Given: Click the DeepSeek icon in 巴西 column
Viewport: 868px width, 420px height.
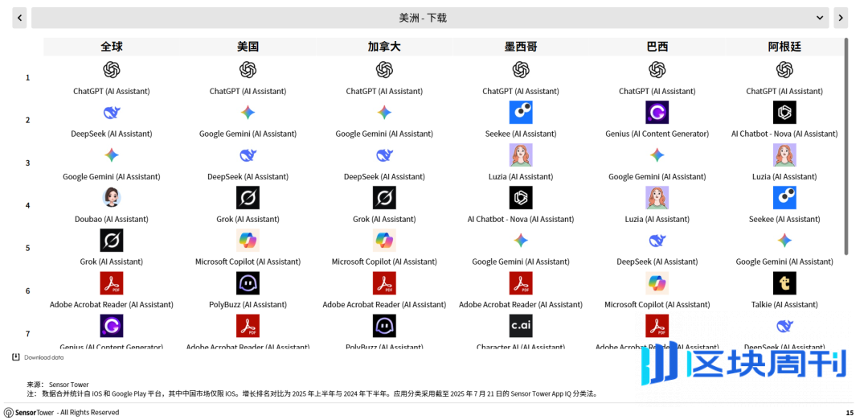Looking at the screenshot, I should pyautogui.click(x=657, y=241).
